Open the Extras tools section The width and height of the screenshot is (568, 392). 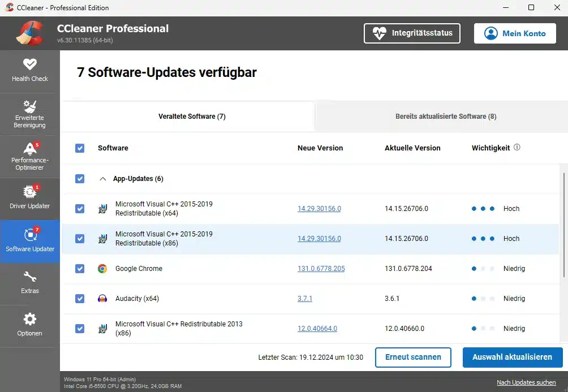pos(30,283)
